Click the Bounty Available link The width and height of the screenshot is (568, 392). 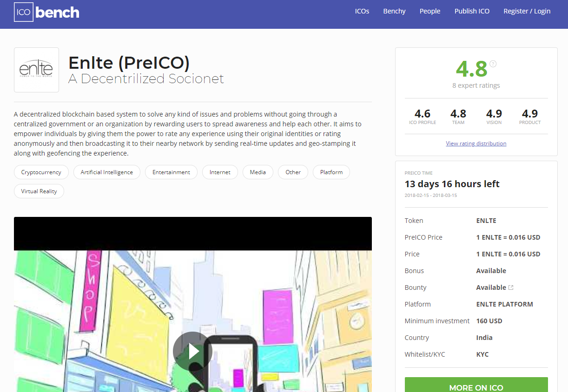click(491, 287)
